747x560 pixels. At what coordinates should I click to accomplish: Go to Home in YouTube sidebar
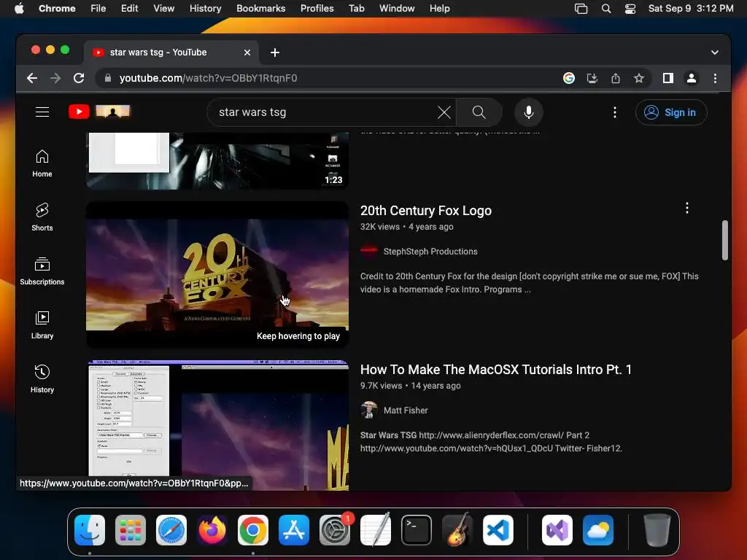pyautogui.click(x=42, y=164)
